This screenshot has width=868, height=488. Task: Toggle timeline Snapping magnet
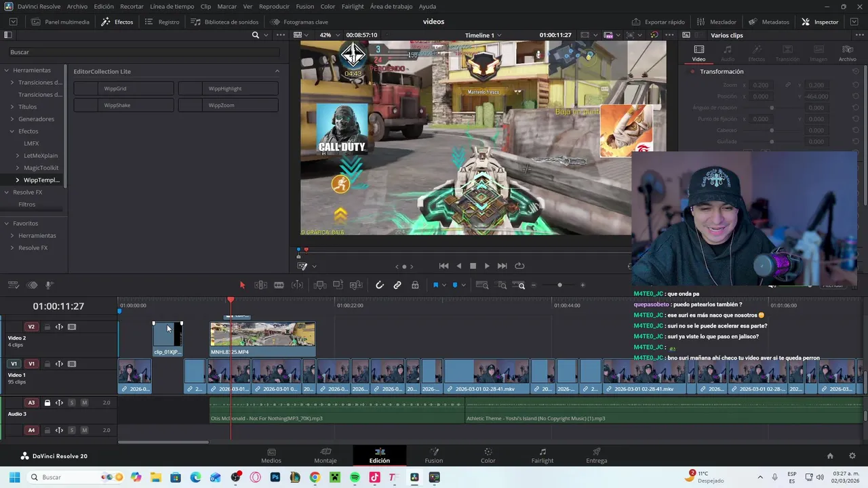click(x=380, y=285)
